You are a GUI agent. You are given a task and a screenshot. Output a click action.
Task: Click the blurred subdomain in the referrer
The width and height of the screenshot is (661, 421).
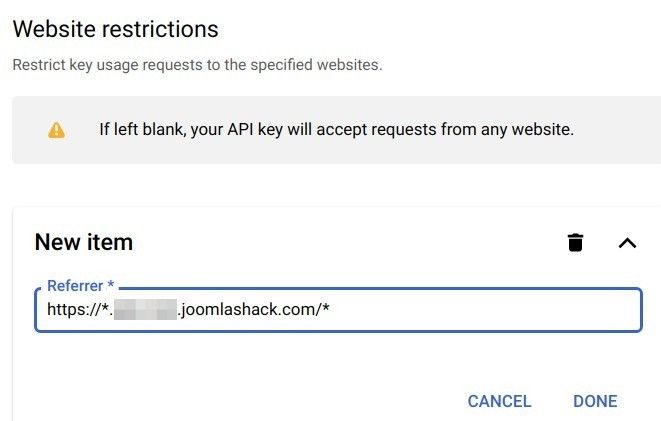145,309
